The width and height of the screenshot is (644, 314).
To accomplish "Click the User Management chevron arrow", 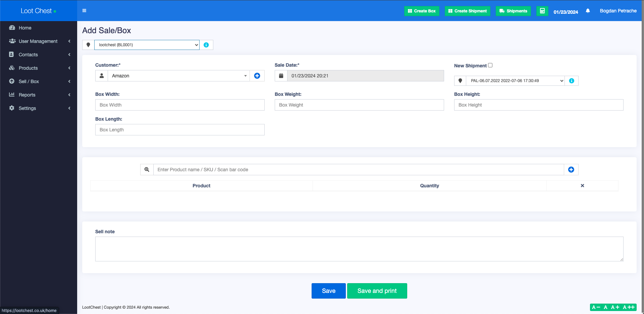I will [x=69, y=41].
